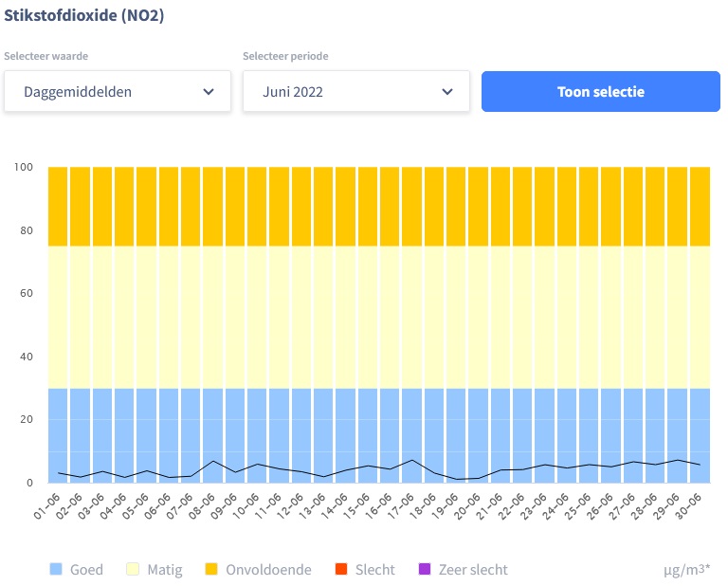The width and height of the screenshot is (728, 586).
Task: Click the 30-06 date label
Action: point(688,506)
